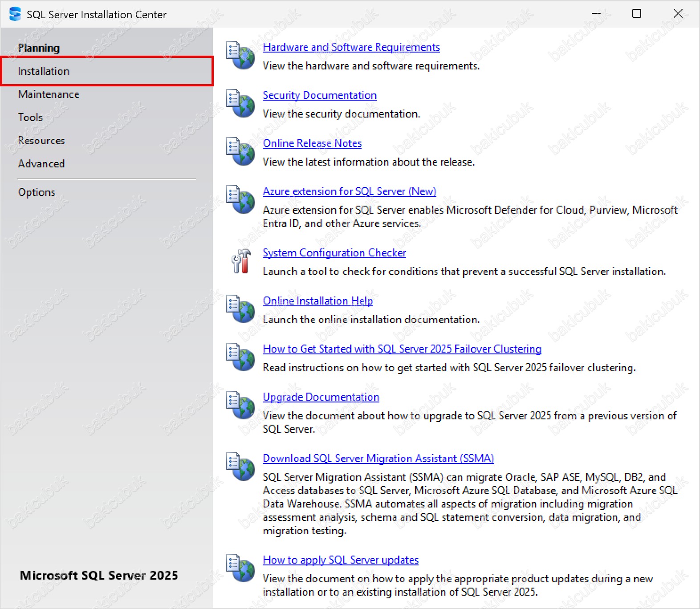Click the Online Installation Help icon

(240, 309)
